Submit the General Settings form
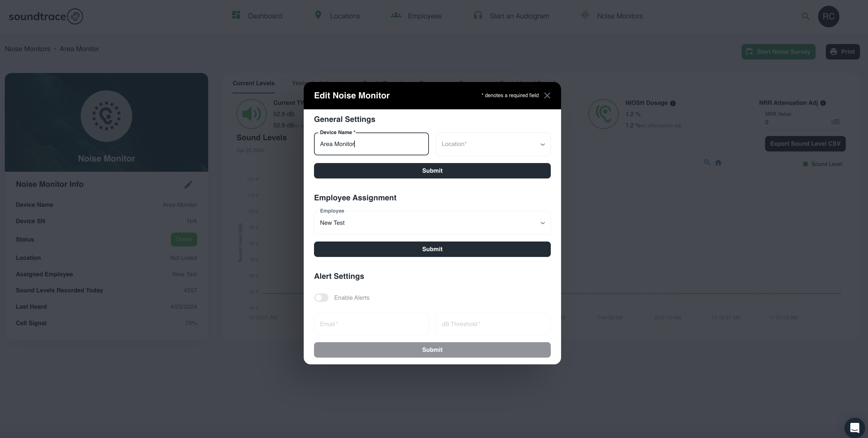Screen dimensions: 868x438 coord(432,171)
